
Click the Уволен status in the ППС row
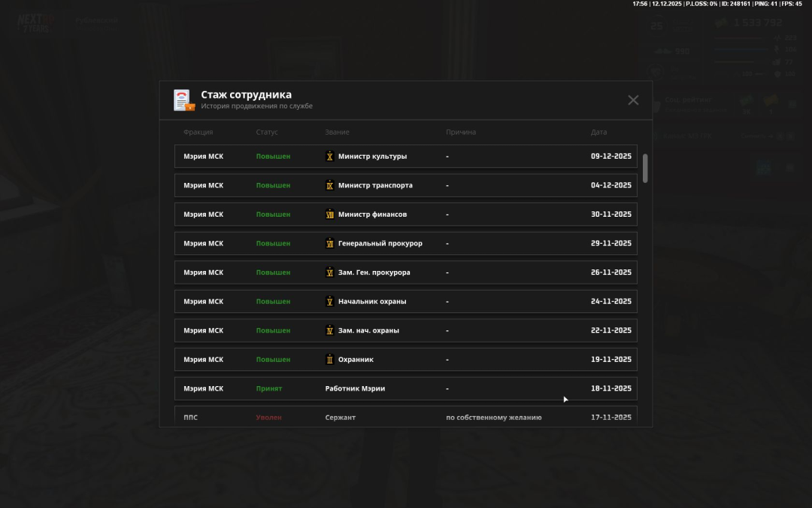[x=268, y=417]
